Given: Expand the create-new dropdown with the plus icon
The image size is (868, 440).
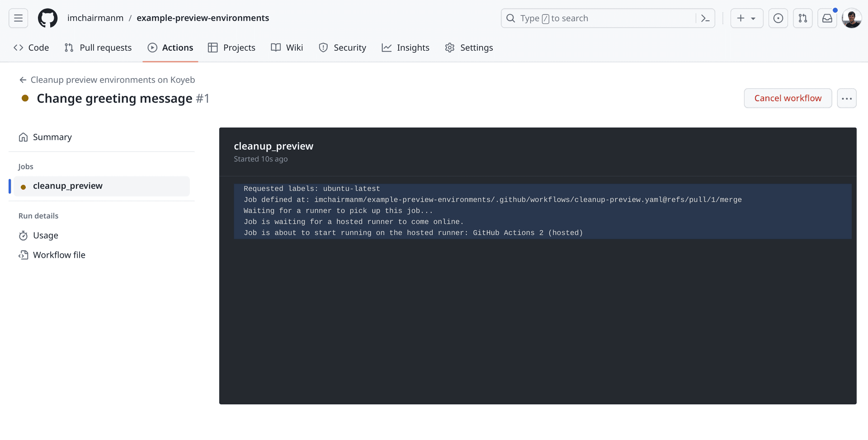Looking at the screenshot, I should click(746, 18).
